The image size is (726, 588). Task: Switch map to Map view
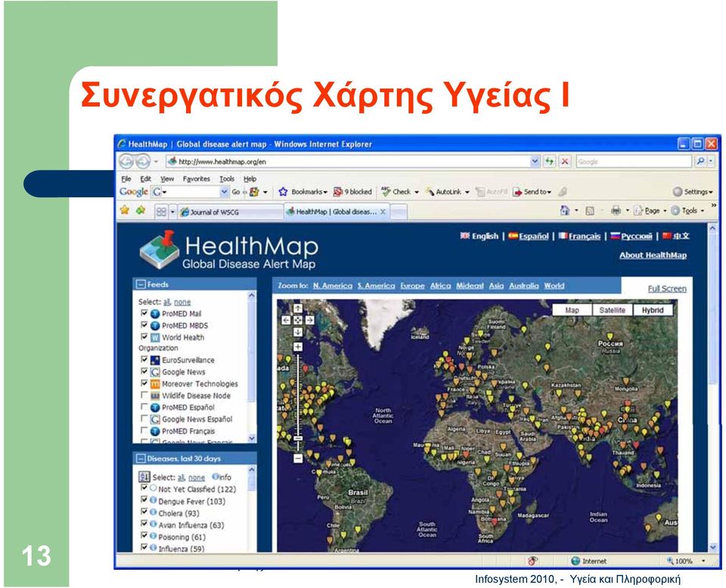572,310
